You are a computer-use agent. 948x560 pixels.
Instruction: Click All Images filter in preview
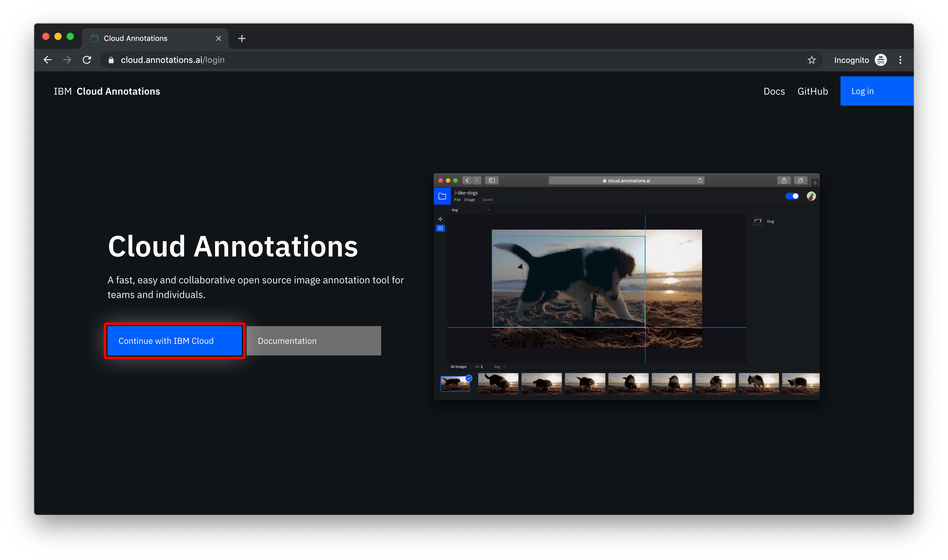458,367
